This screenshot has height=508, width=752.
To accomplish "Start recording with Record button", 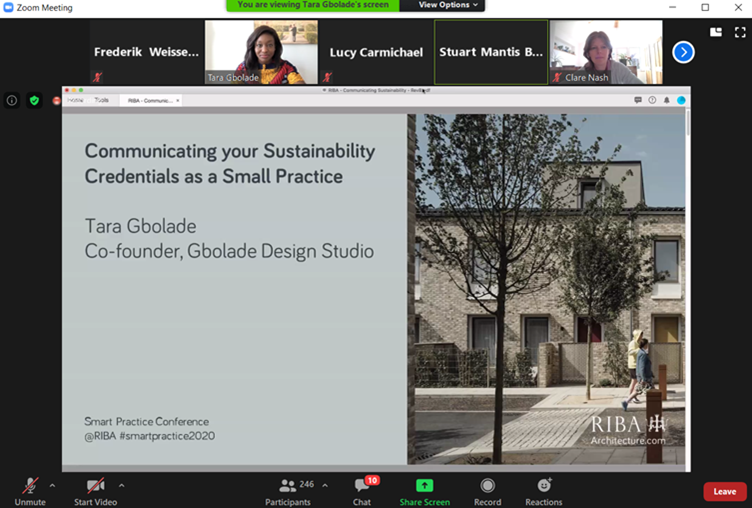I will coord(487,491).
